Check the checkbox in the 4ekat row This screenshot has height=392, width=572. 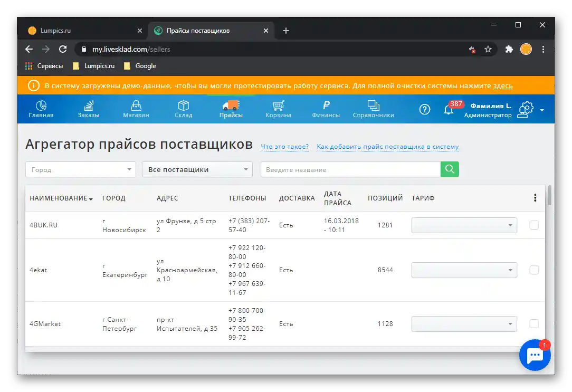(533, 270)
